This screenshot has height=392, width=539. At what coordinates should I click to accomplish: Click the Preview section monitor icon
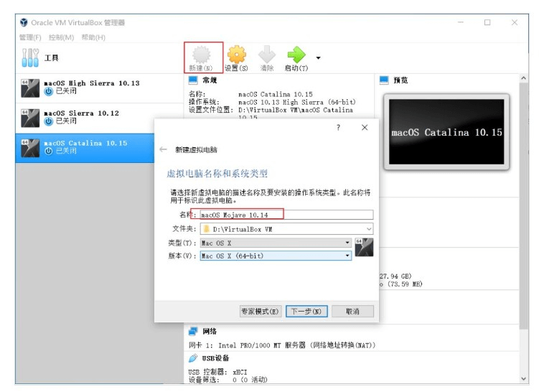click(x=384, y=80)
